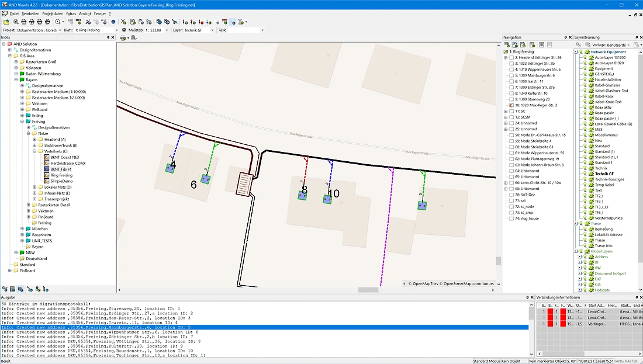The height and width of the screenshot is (364, 643).
Task: Check the box for 3: 1322 Vöttinger Str. 2b
Action: click(x=511, y=64)
